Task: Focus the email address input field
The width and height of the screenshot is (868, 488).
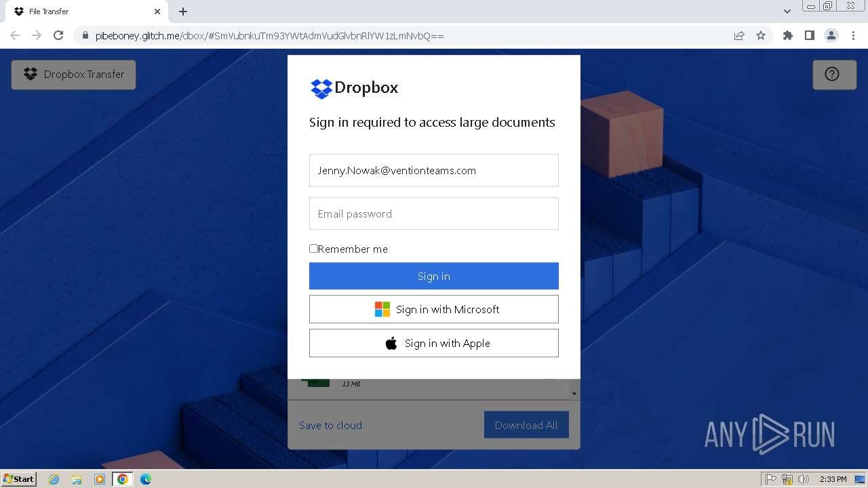Action: click(434, 170)
